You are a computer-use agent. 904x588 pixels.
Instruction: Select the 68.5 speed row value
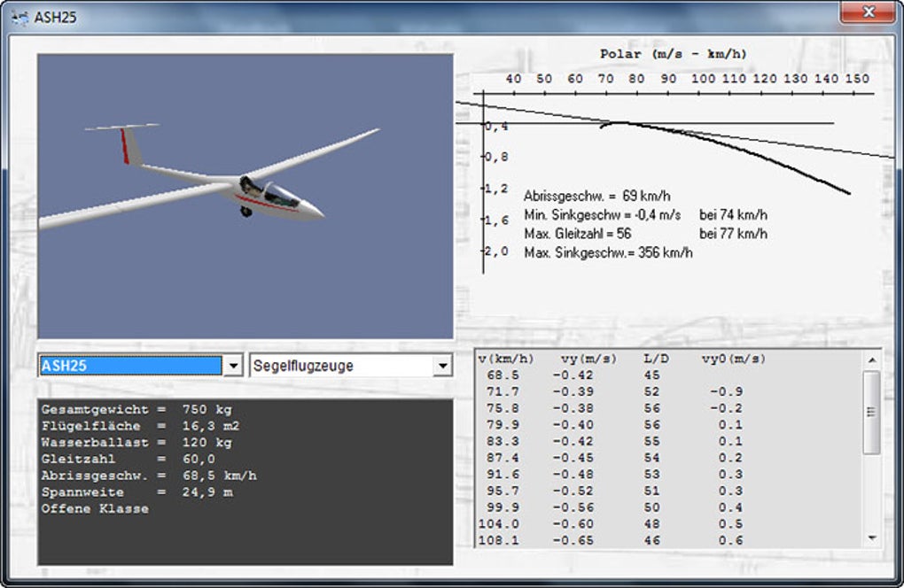[503, 375]
